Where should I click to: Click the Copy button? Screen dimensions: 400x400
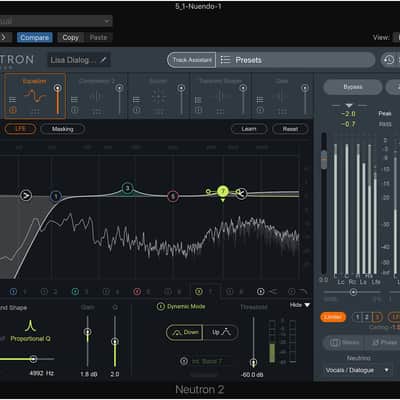click(x=70, y=37)
